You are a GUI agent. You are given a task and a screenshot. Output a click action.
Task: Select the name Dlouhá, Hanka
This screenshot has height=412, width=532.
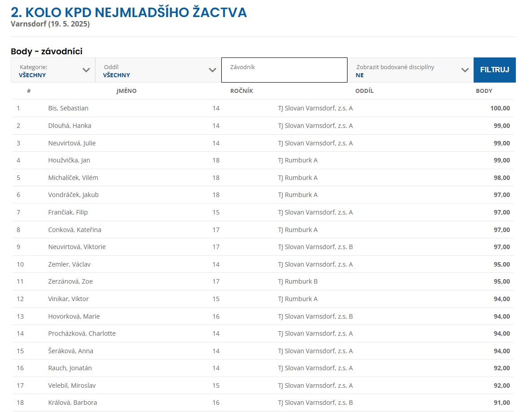tap(70, 126)
